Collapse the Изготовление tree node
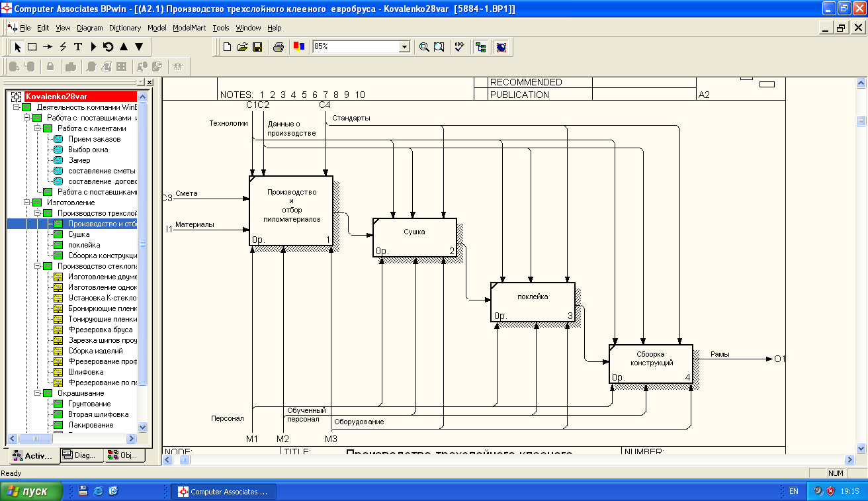Image resolution: width=868 pixels, height=501 pixels. [x=27, y=203]
